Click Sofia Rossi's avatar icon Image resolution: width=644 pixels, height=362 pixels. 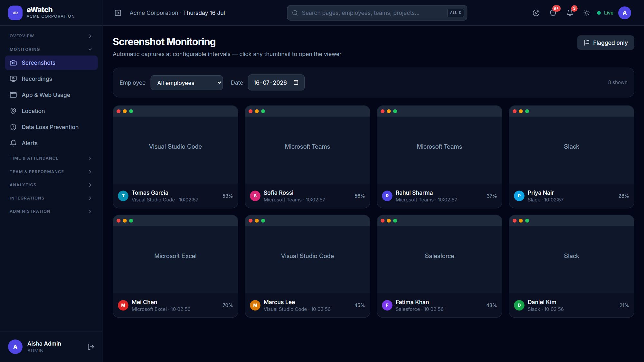tap(255, 196)
